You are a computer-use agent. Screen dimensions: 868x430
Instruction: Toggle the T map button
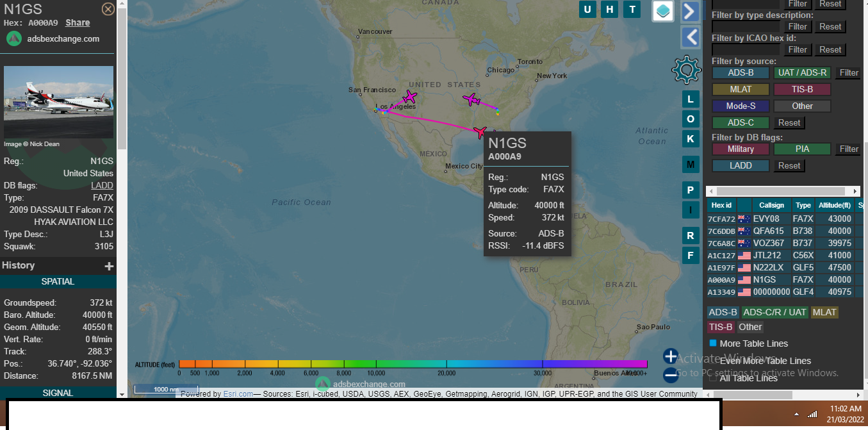tap(632, 9)
